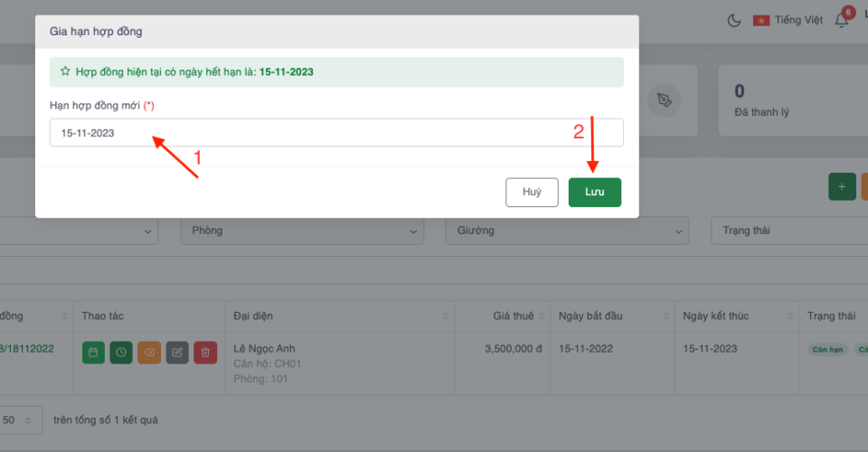Sort by Ngày bắt đầu column
The height and width of the screenshot is (452, 868).
tap(610, 316)
